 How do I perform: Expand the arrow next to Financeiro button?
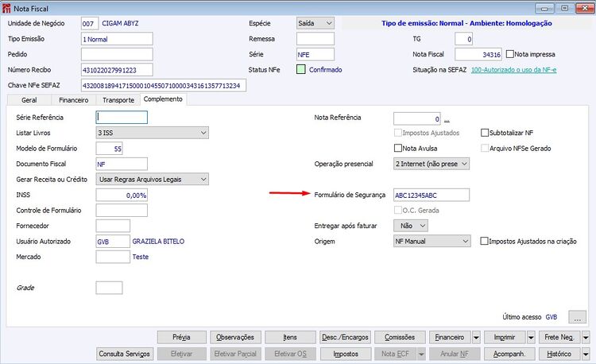476,338
